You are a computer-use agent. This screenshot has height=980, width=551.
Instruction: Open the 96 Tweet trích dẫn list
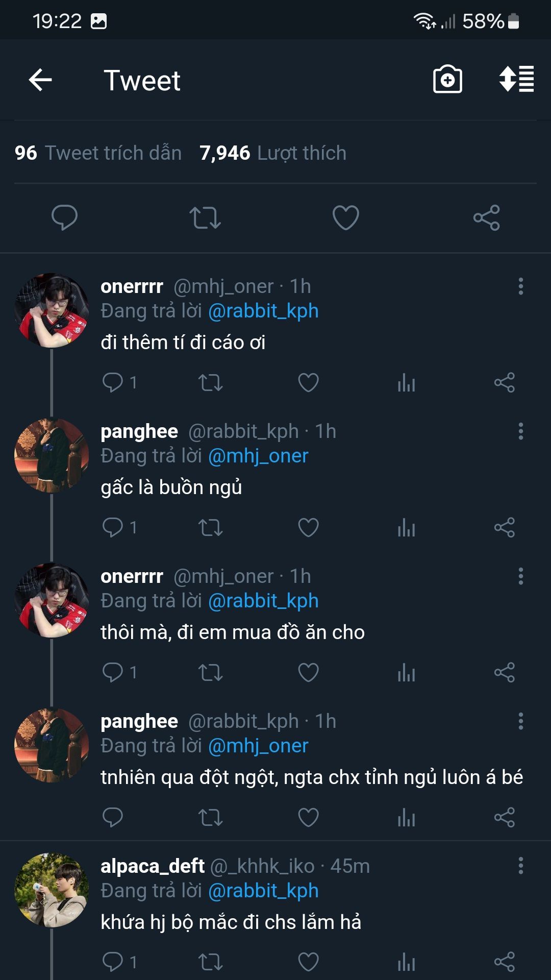98,153
